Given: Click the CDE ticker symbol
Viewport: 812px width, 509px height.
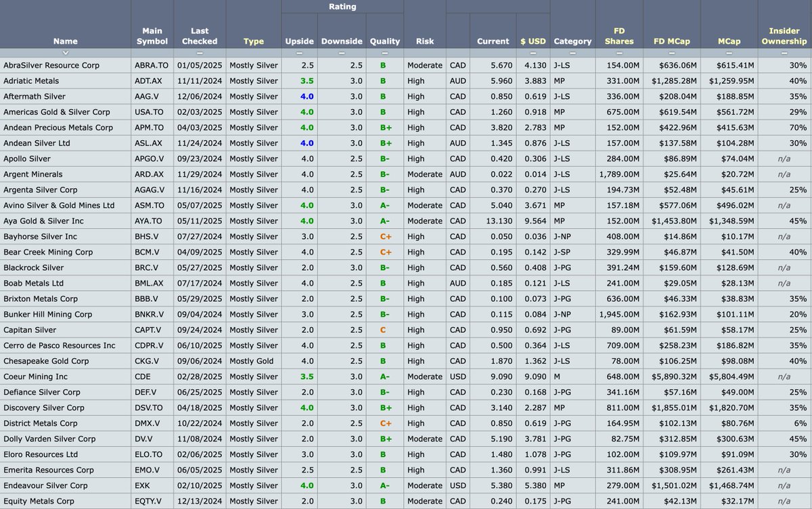Looking at the screenshot, I should 142,376.
